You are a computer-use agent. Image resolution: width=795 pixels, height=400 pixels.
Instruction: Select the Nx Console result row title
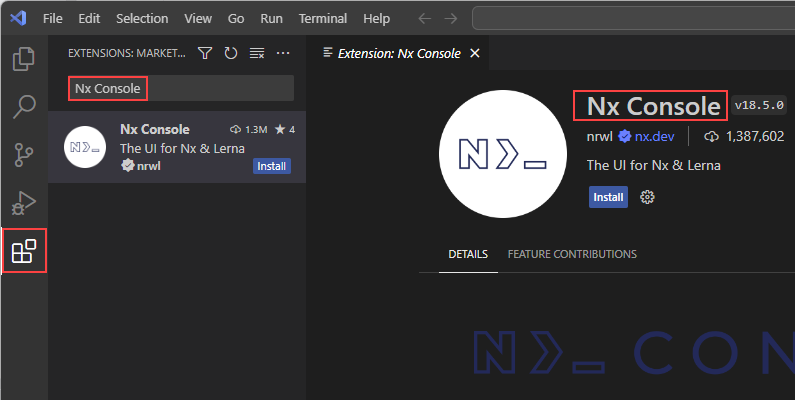[155, 129]
